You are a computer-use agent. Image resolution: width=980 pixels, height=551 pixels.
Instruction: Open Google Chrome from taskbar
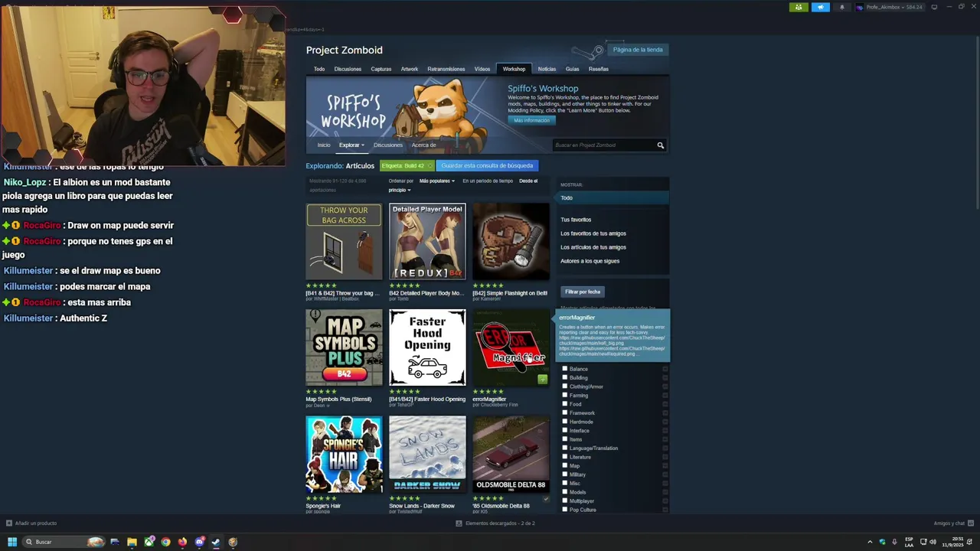165,542
